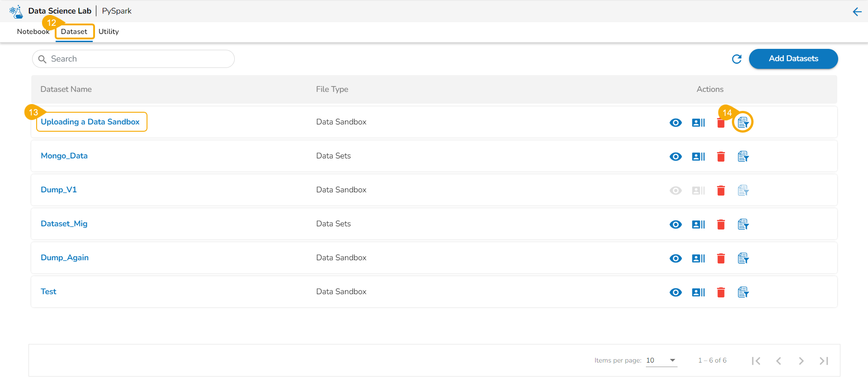Preview the Mongo_Data dataset with eye icon
The image size is (868, 382).
[x=675, y=157]
